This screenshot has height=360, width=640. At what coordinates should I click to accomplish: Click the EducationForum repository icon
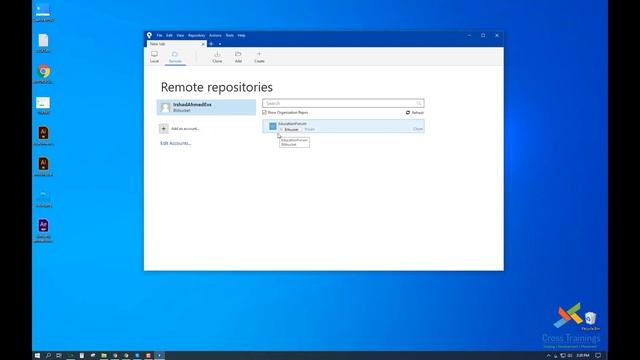click(x=273, y=126)
